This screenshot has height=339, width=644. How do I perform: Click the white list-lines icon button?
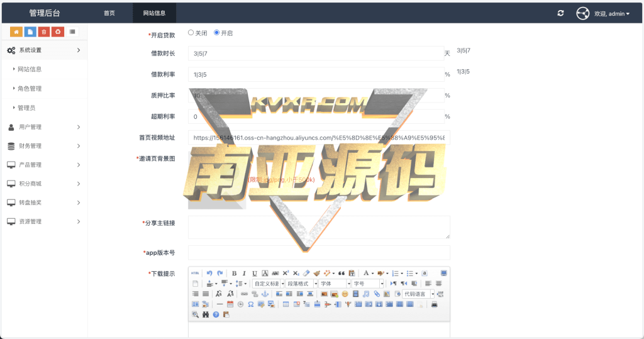tap(72, 31)
